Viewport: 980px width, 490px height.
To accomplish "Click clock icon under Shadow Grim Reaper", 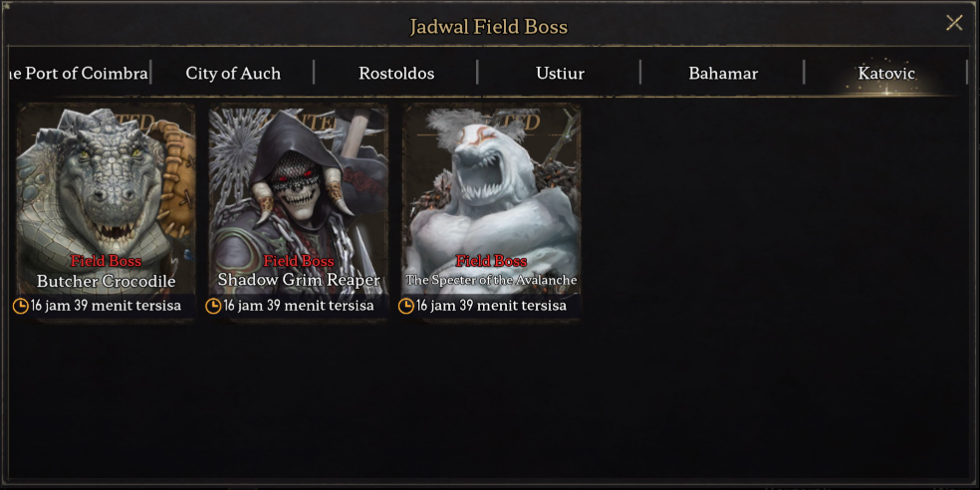I will click(213, 306).
